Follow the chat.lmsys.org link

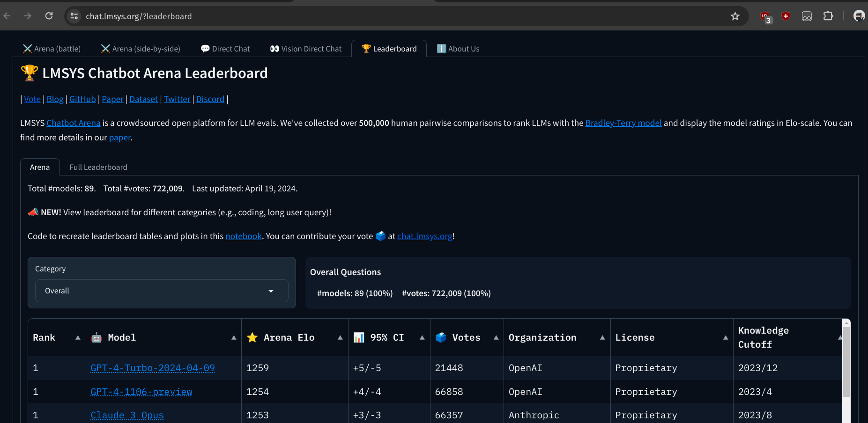pos(425,236)
